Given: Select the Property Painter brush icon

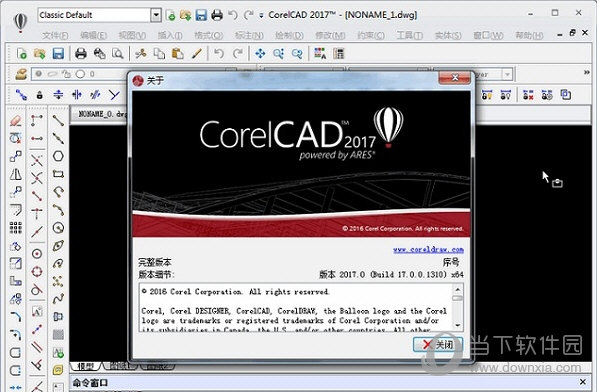Looking at the screenshot, I should click(196, 54).
